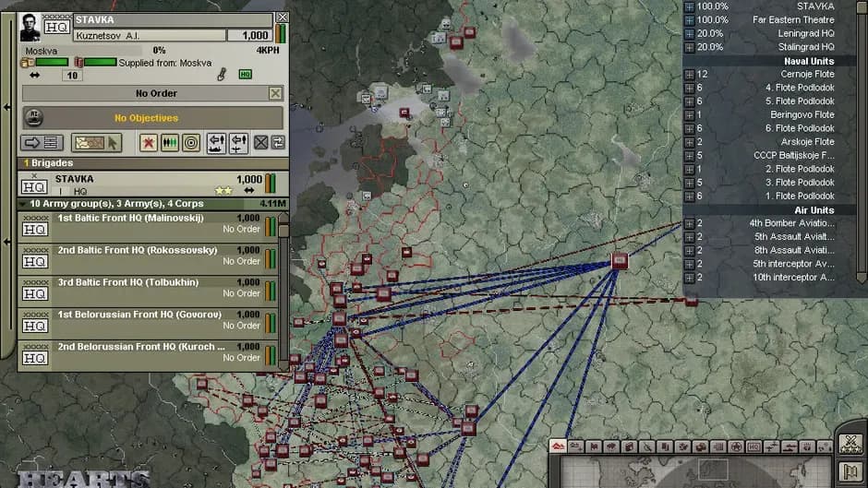
Task: Click Kuznetsov leader portrait
Action: click(30, 27)
